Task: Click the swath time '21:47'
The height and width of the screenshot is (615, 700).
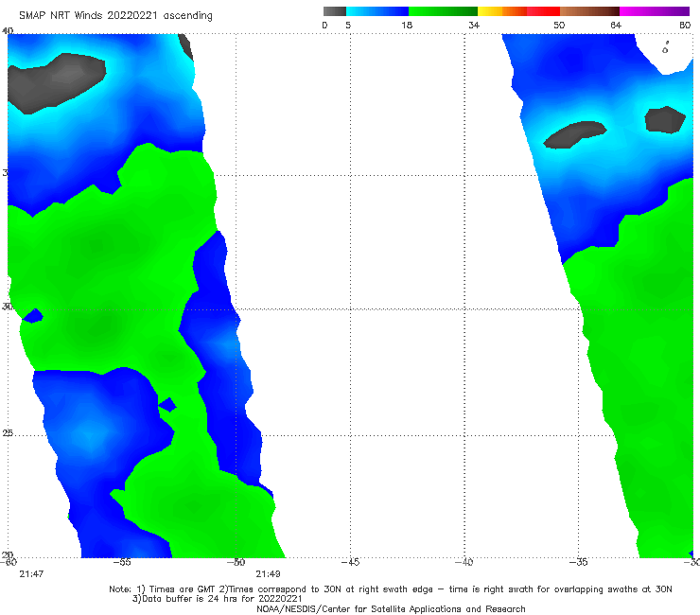Action: (31, 574)
